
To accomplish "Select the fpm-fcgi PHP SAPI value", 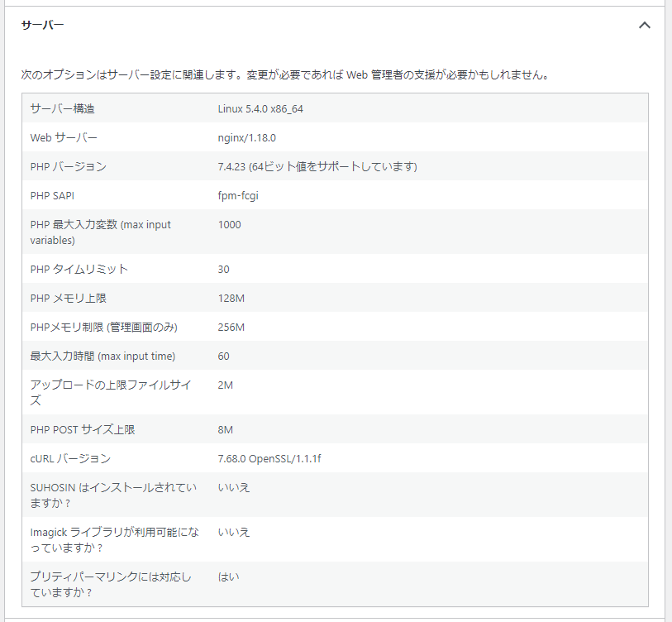I will pos(239,195).
